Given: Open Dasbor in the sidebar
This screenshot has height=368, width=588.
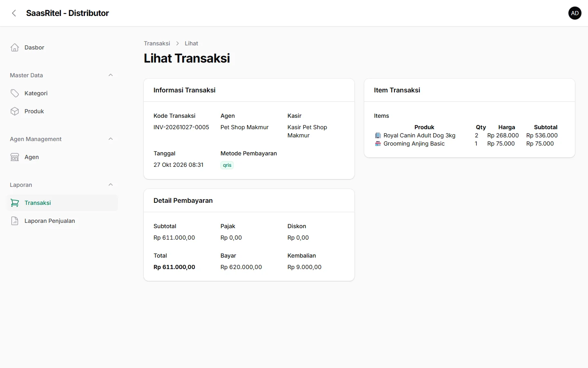Looking at the screenshot, I should click(x=62, y=47).
